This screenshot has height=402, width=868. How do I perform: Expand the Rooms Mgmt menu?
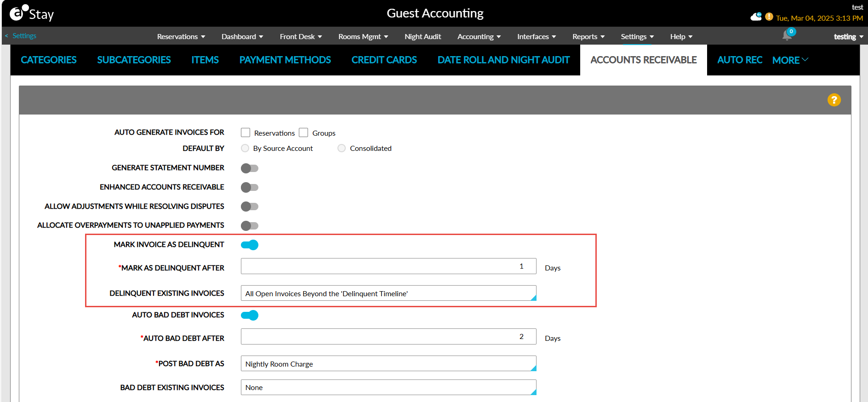(x=363, y=36)
